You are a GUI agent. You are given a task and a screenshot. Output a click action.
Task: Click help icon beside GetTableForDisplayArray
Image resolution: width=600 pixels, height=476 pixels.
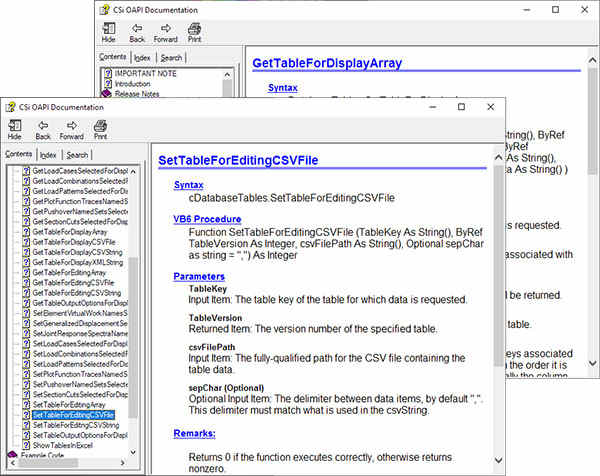[x=26, y=232]
